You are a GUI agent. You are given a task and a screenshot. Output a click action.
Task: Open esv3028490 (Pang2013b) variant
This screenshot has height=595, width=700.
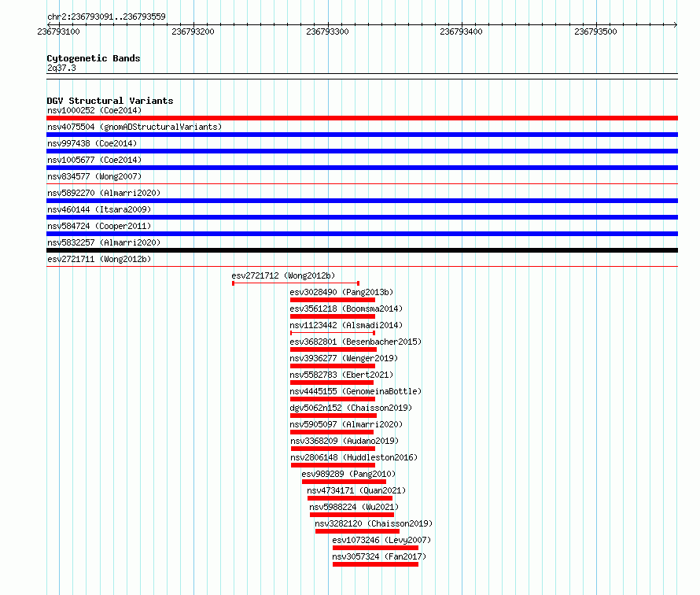[x=341, y=292]
